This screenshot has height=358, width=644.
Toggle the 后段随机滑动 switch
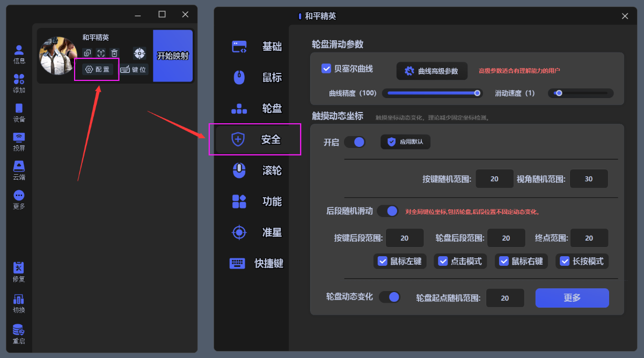387,211
